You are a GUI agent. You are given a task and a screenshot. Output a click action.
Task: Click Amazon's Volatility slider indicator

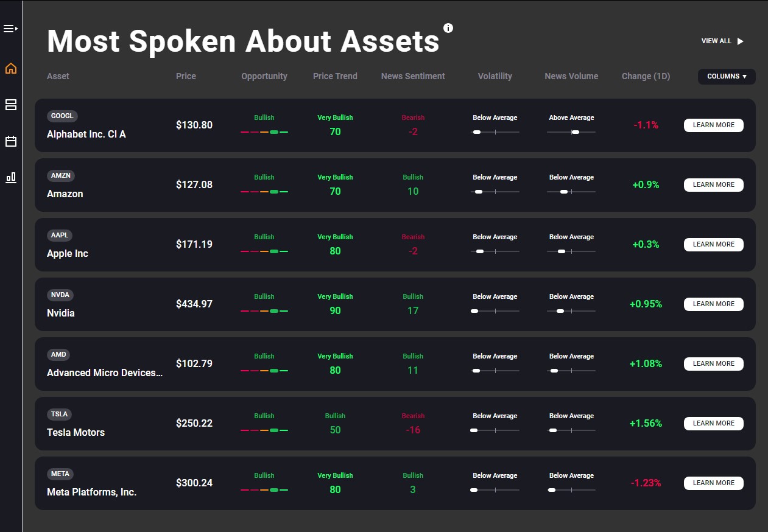[479, 192]
